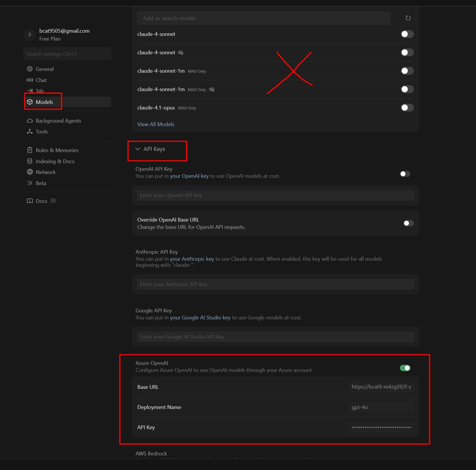Click the Tab arrow icon in sidebar
This screenshot has height=470, width=476.
30,91
